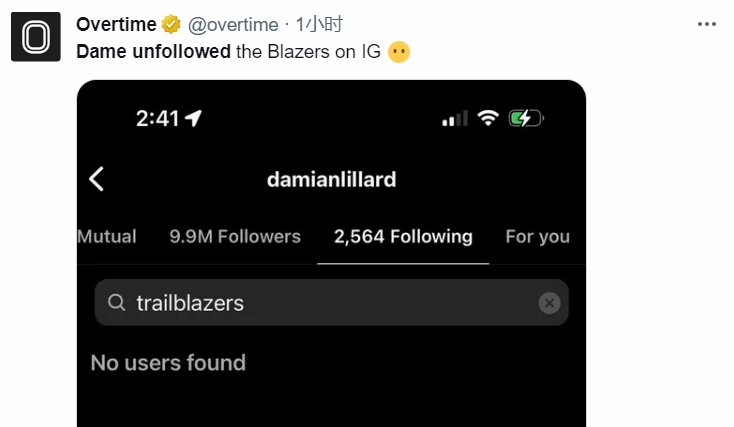Viewport: 734px width, 427px height.
Task: Click into the trailblazers search field
Action: click(x=331, y=302)
